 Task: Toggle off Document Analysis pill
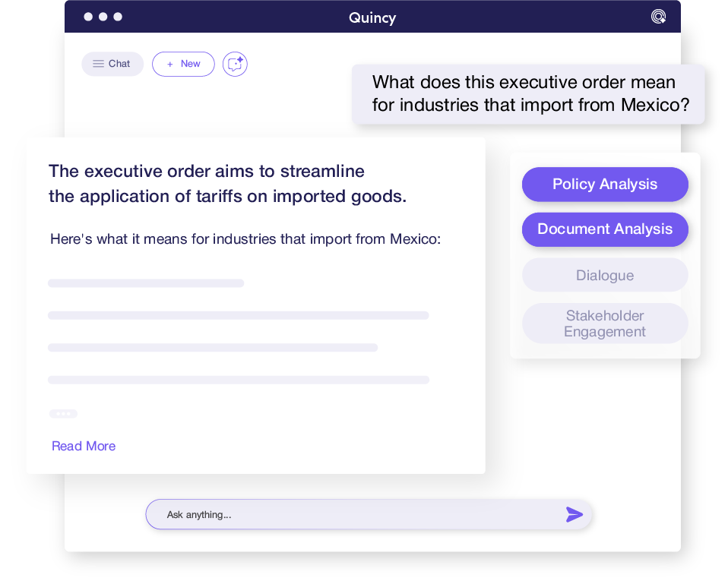605,229
